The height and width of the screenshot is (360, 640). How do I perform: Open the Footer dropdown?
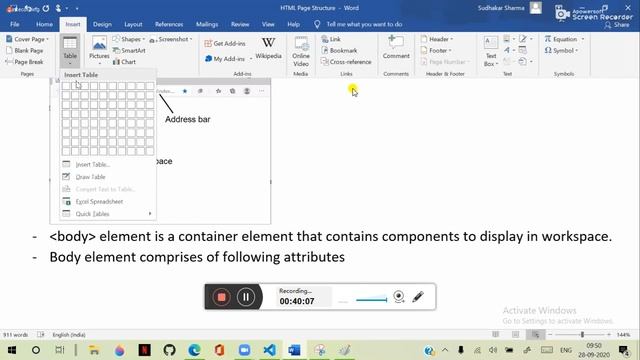(436, 51)
